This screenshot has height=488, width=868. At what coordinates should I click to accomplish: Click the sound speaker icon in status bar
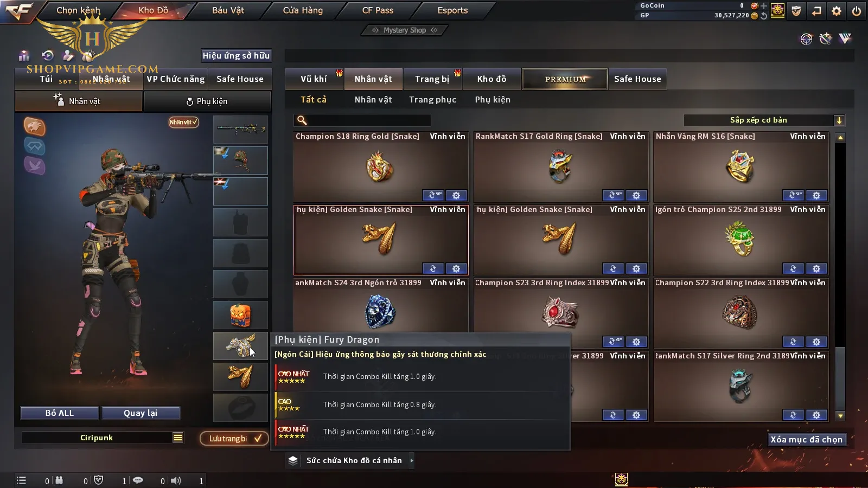pyautogui.click(x=176, y=480)
